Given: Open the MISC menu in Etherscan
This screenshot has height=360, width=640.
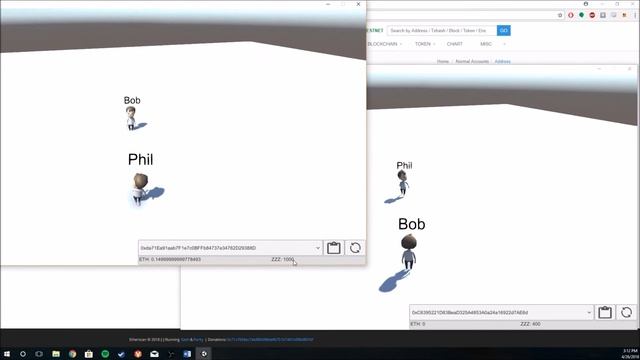Looking at the screenshot, I should [486, 44].
